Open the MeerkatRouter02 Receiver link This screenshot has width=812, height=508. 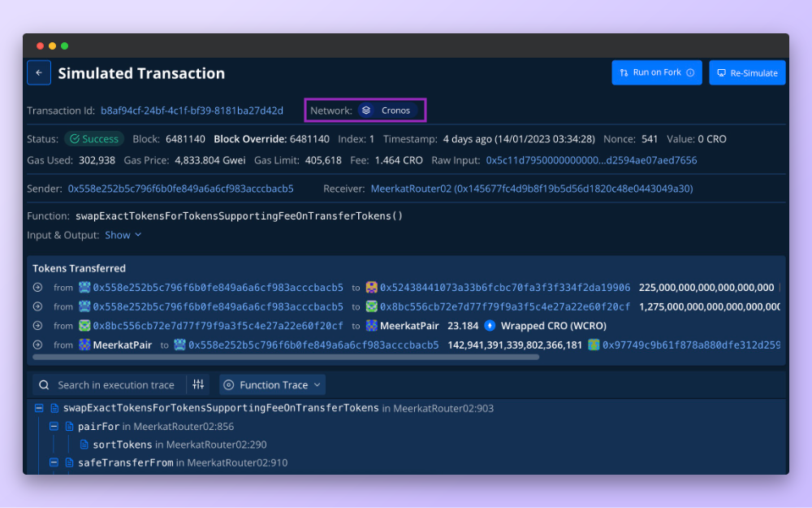(x=532, y=189)
